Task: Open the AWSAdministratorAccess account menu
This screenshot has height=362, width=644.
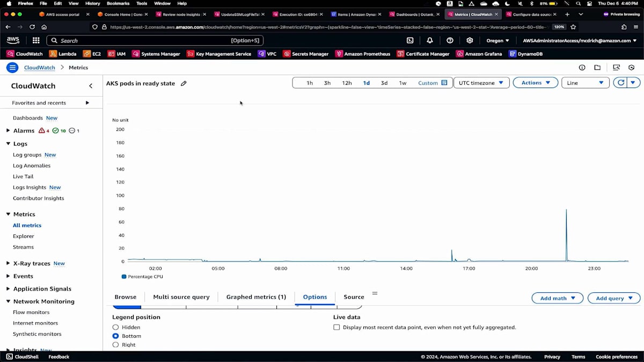Action: tap(580, 40)
